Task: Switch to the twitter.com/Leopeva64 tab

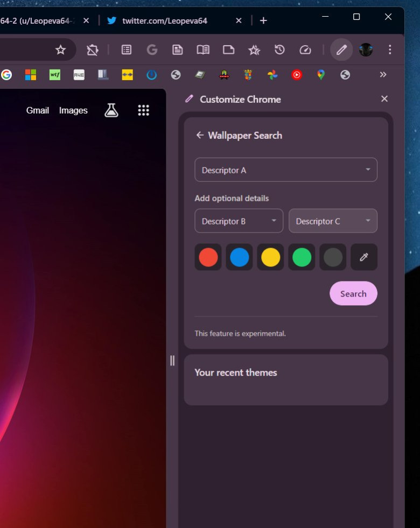Action: click(164, 20)
